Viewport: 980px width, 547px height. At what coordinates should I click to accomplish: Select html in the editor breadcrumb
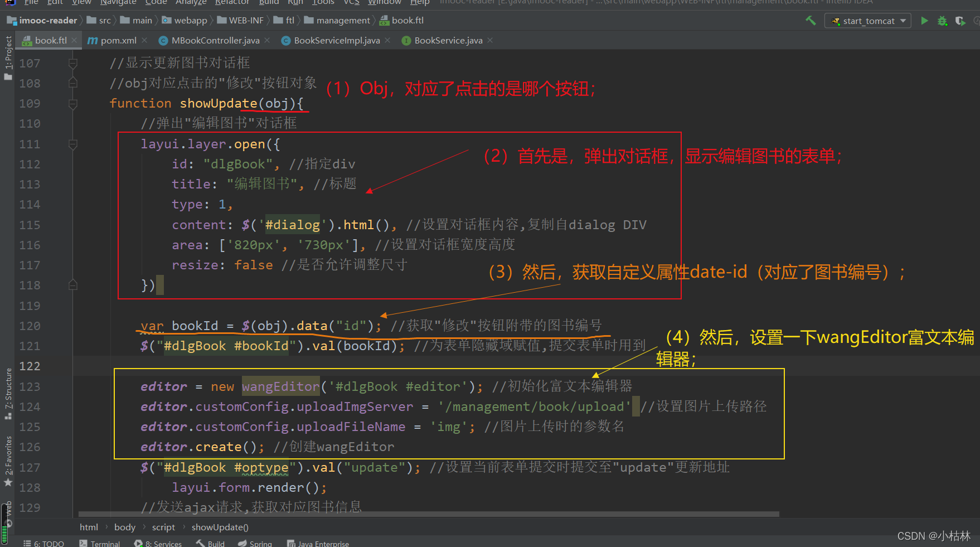click(x=89, y=527)
